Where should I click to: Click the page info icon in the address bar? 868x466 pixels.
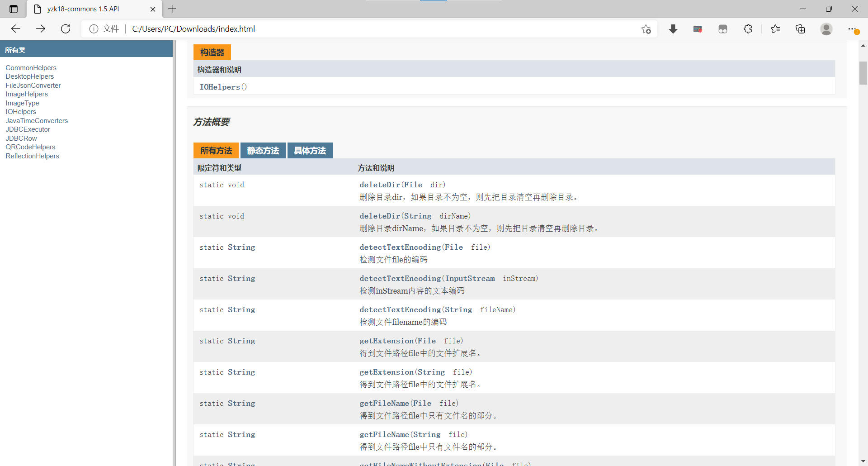(x=94, y=29)
